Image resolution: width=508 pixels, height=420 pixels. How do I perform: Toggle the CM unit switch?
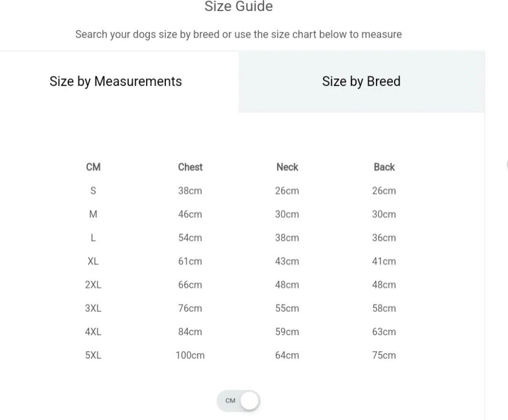(x=238, y=400)
